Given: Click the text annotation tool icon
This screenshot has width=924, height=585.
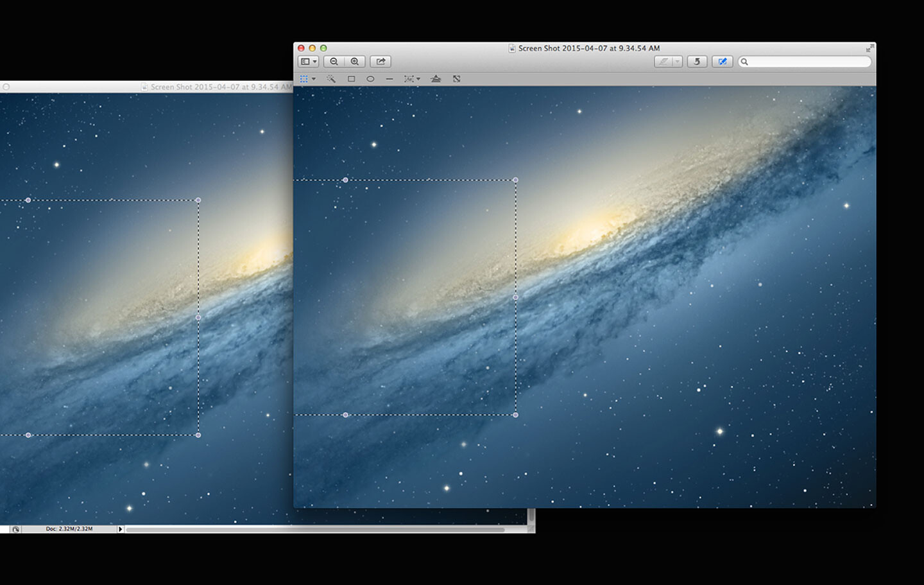Looking at the screenshot, I should click(x=409, y=79).
